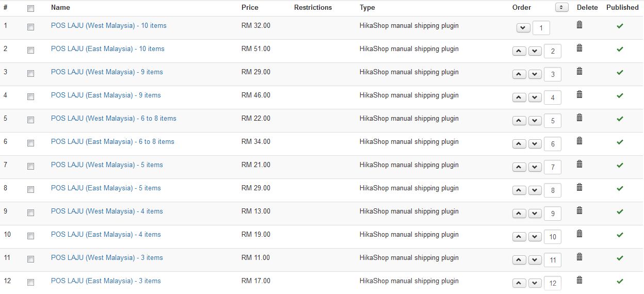This screenshot has width=644, height=294.
Task: Select checkbox for East Malaysia 5 items row
Action: click(30, 189)
